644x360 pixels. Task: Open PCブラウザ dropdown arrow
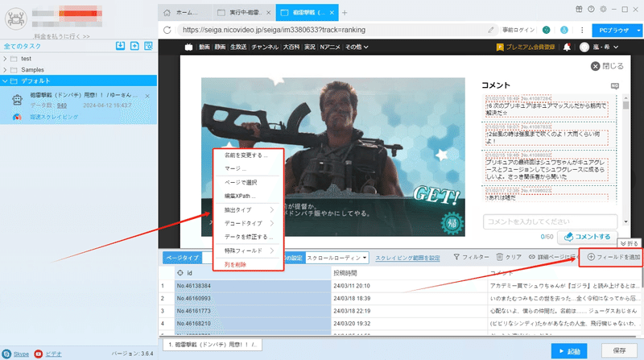pyautogui.click(x=638, y=31)
